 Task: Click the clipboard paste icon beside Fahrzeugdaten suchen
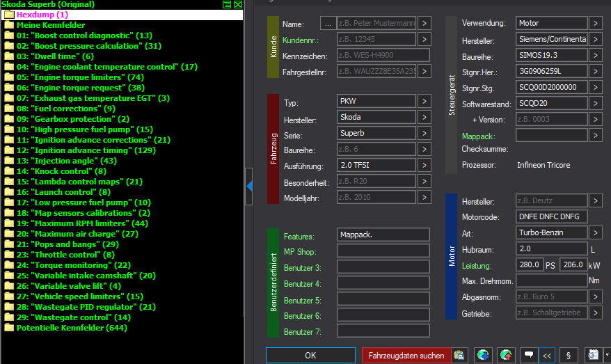459,356
